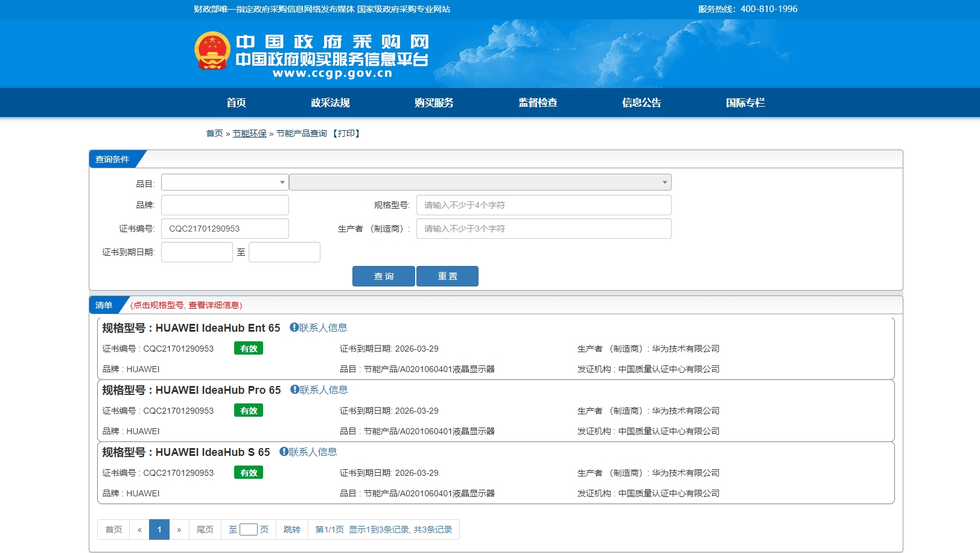
Task: Focus the 品牌 input field
Action: [x=224, y=205]
